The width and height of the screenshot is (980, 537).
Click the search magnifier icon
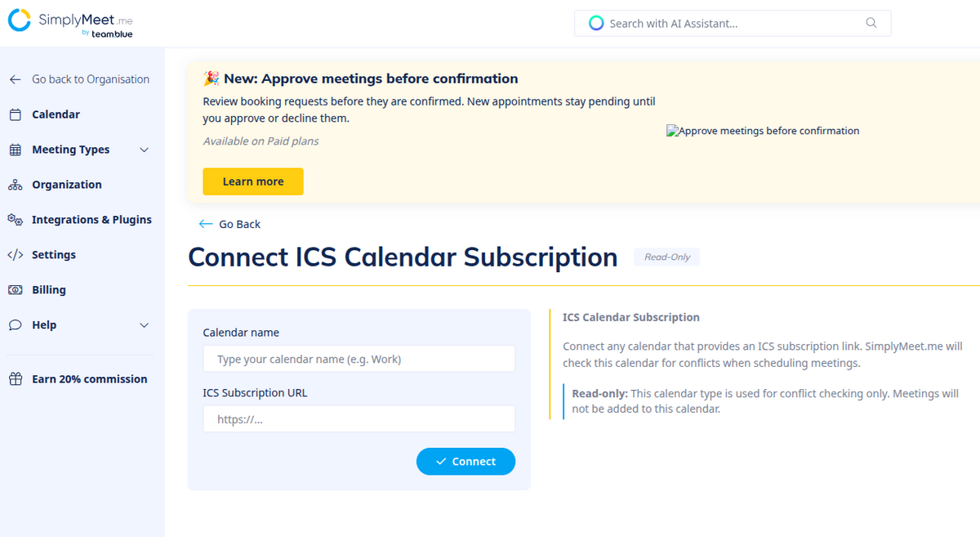point(871,23)
